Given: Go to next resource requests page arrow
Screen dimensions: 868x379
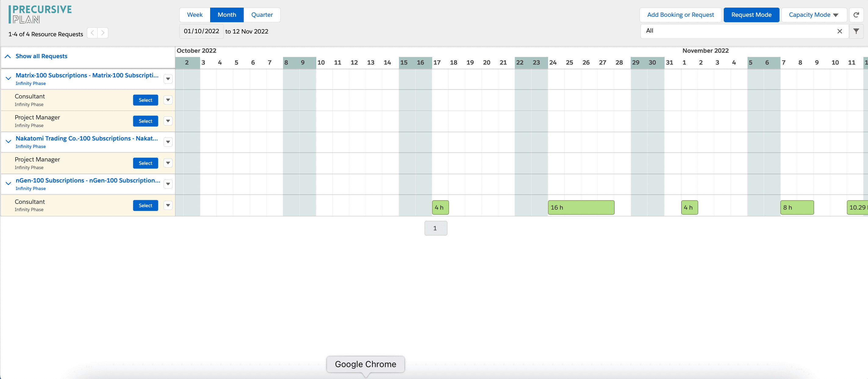Looking at the screenshot, I should [103, 33].
